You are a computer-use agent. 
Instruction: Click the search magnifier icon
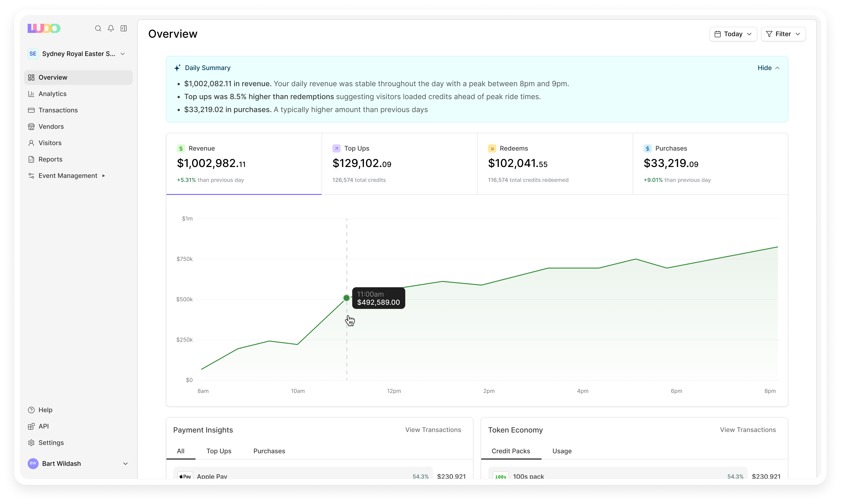[98, 28]
